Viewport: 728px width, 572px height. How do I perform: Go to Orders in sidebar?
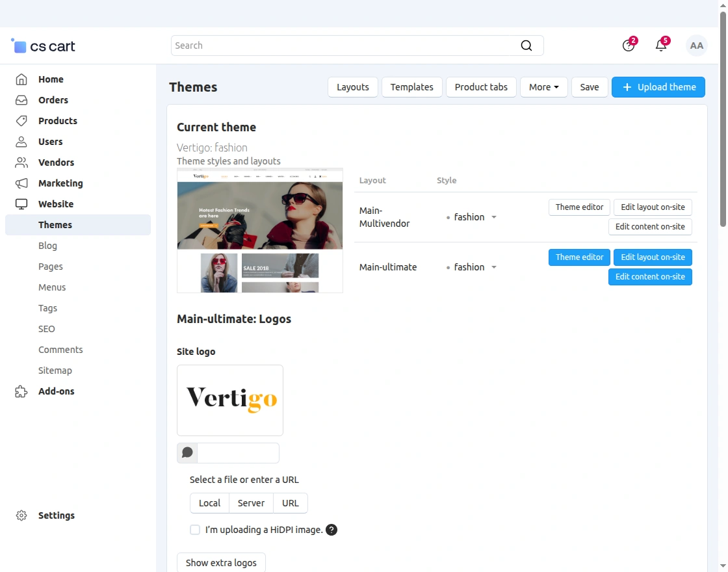coord(53,100)
